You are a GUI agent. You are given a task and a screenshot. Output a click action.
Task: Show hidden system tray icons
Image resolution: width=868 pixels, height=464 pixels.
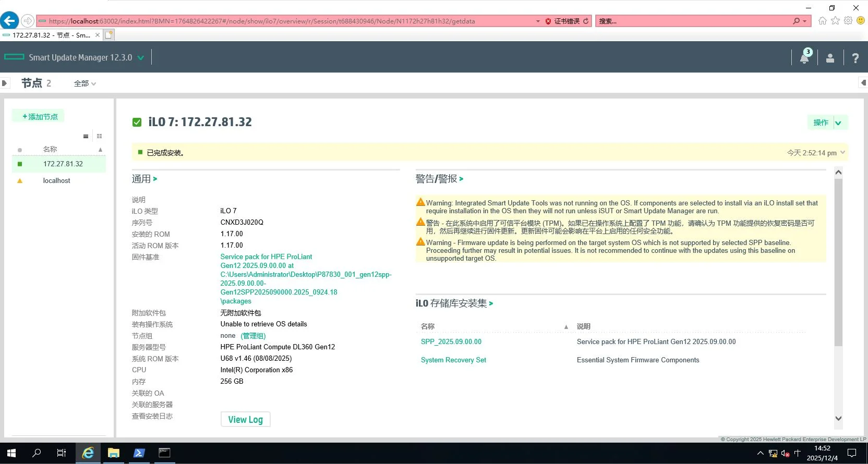760,454
